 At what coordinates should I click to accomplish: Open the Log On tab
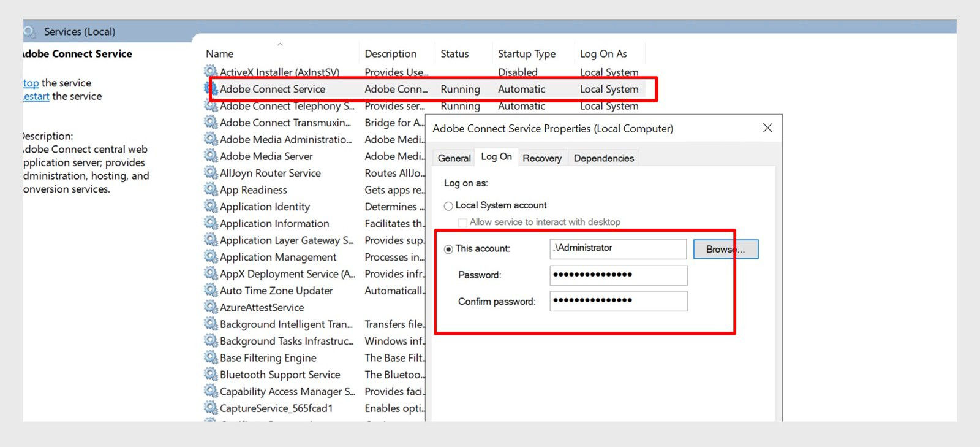(497, 157)
